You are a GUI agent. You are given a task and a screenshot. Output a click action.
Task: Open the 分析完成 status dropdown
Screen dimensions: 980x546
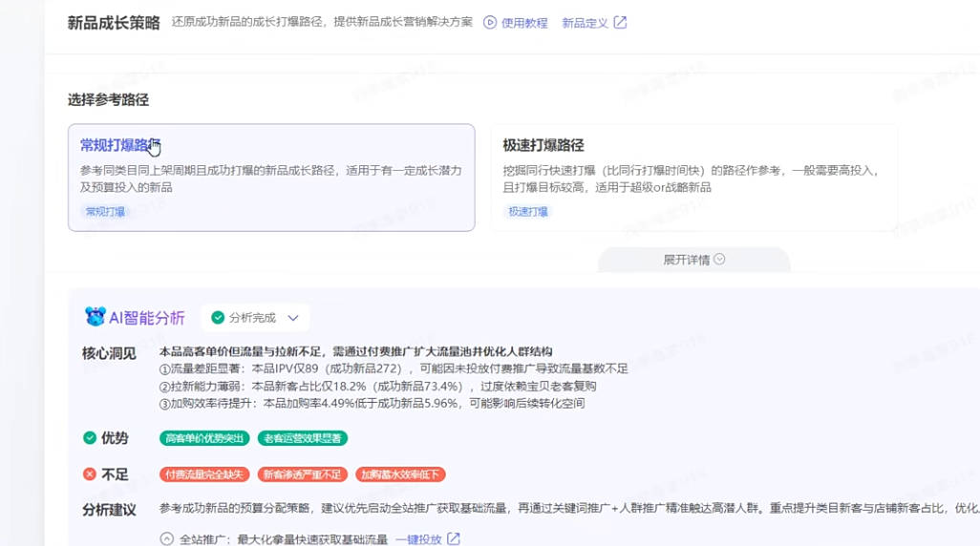(x=255, y=318)
